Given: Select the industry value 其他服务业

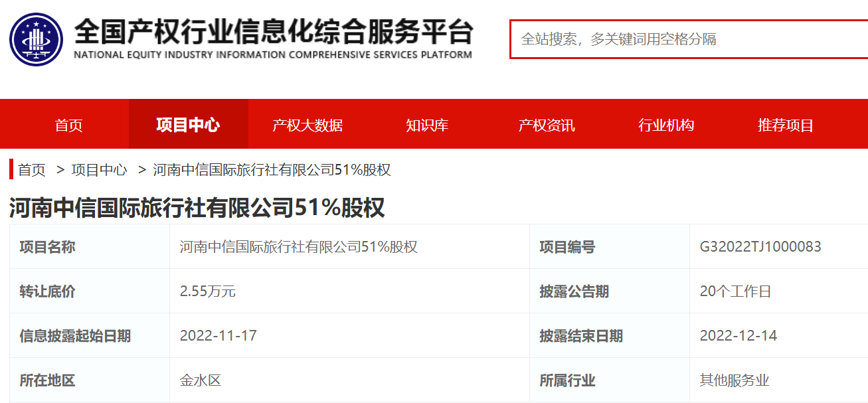Looking at the screenshot, I should 735,380.
